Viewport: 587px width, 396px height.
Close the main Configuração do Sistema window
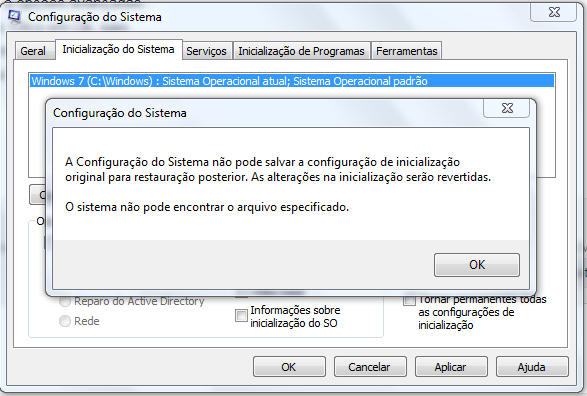pos(554,12)
